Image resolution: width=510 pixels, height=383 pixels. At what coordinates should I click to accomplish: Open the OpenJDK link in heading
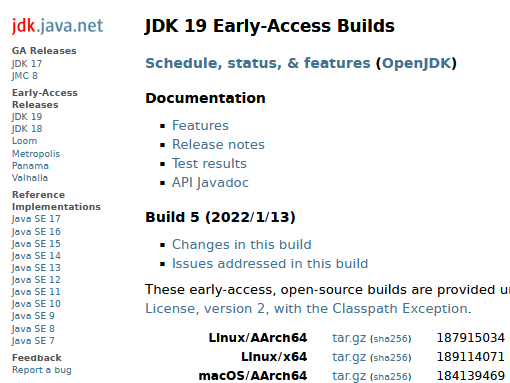pyautogui.click(x=416, y=63)
